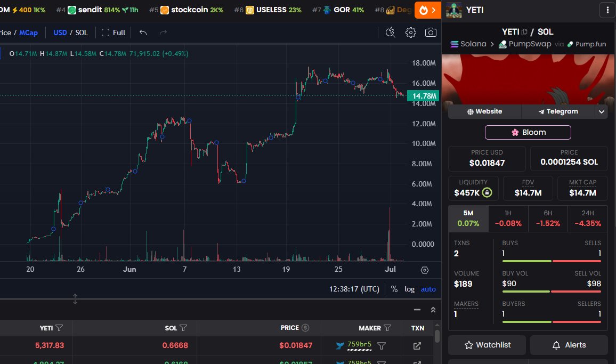Click the VOLUME $189 value
This screenshot has height=364, width=616.
463,284
